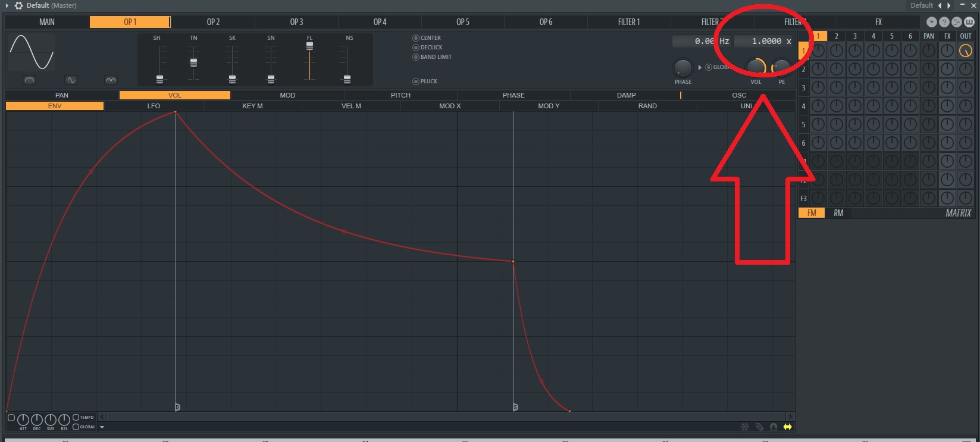Toggle the envelope freeze snowflake icon

coord(744,427)
